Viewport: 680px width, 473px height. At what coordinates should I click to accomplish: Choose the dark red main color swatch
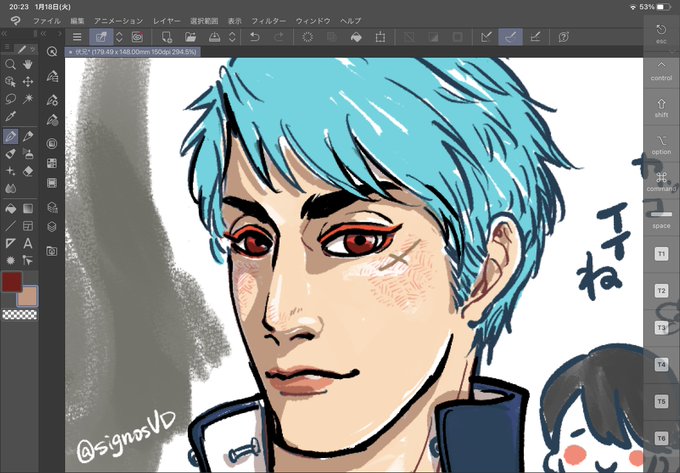click(10, 281)
